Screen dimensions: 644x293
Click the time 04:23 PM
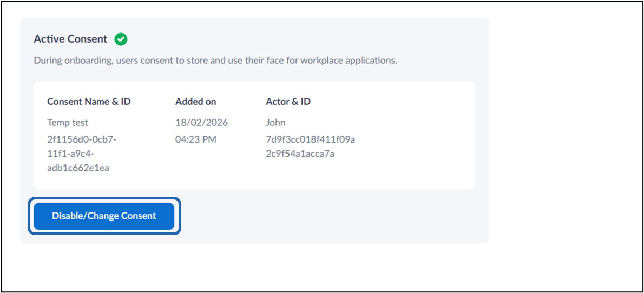coord(196,139)
